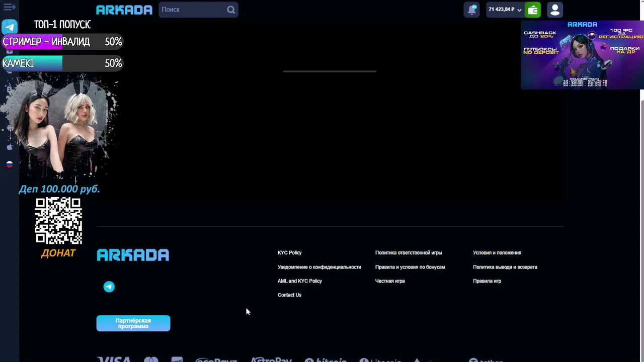Viewport: 644px width, 362px height.
Task: Click the large ARKADA logo in footer
Action: [x=133, y=255]
